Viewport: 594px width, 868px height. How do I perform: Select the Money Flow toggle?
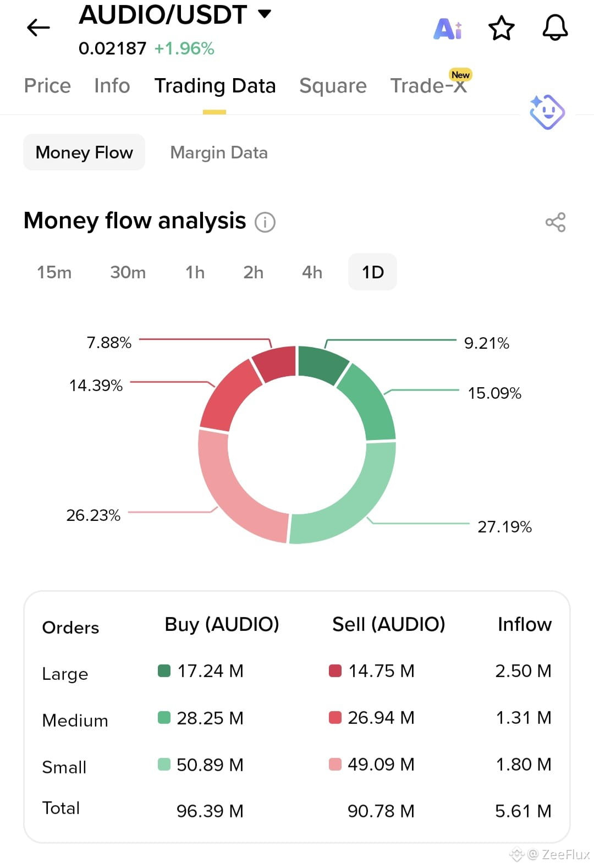pos(84,152)
